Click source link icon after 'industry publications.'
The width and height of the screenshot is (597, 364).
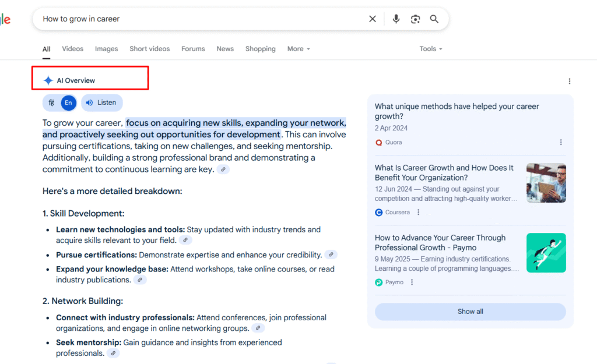pyautogui.click(x=140, y=280)
